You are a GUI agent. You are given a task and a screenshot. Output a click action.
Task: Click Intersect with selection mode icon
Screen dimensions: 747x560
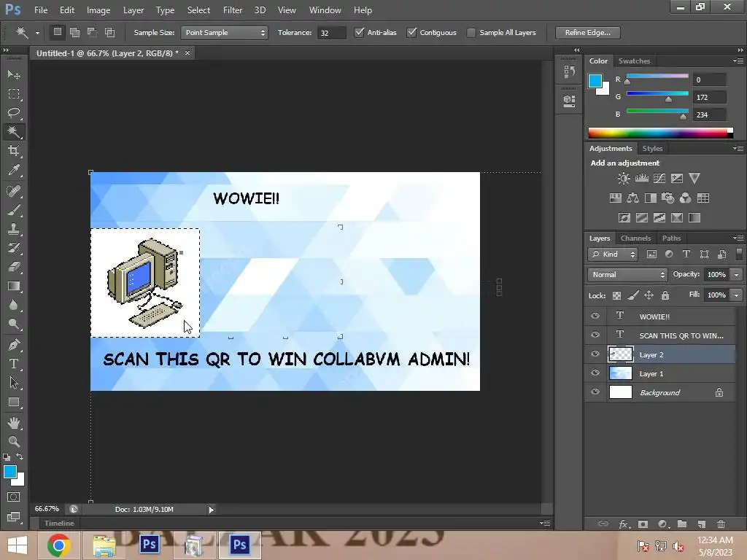tap(109, 32)
